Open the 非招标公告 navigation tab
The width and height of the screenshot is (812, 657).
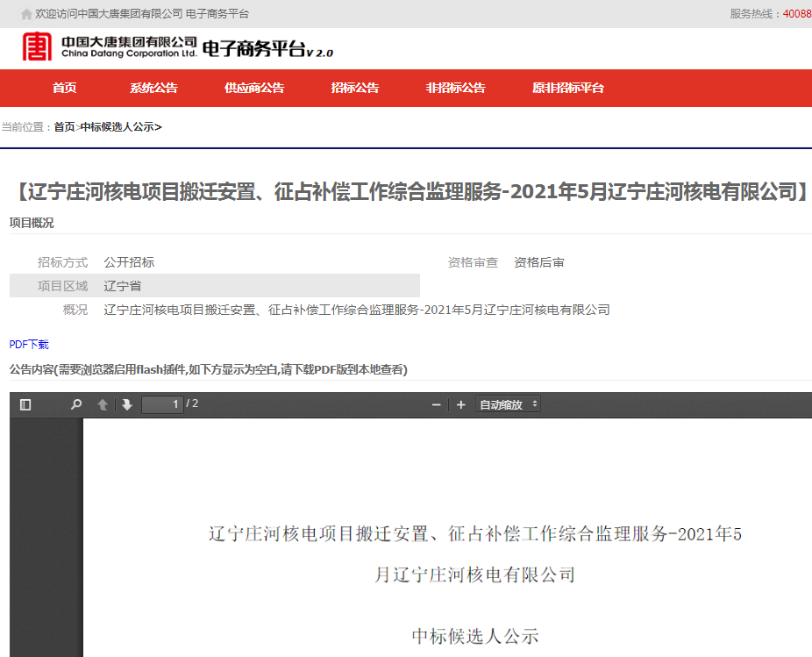(x=456, y=88)
